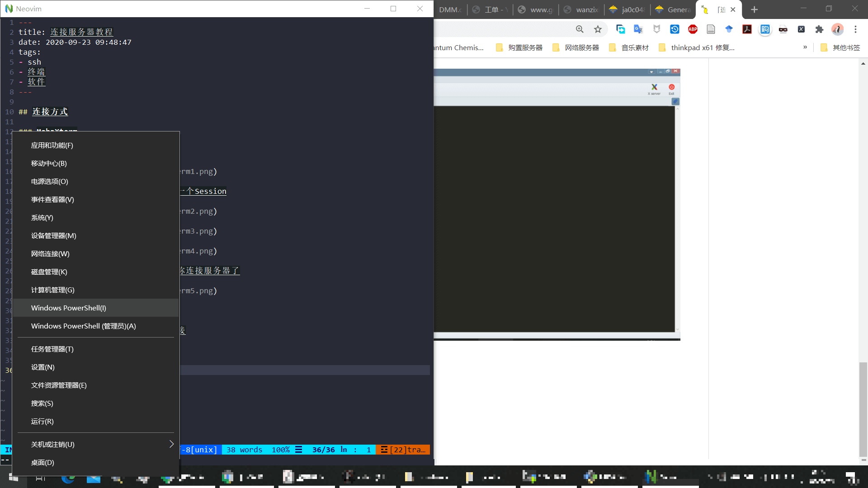The width and height of the screenshot is (868, 488).
Task: Click the dark X extension icon
Action: click(x=801, y=29)
